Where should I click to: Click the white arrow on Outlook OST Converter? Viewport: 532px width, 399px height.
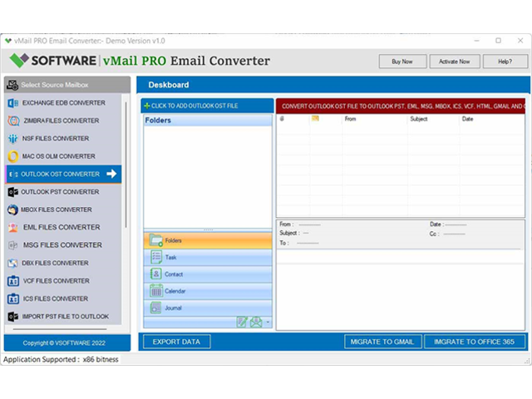tap(111, 174)
